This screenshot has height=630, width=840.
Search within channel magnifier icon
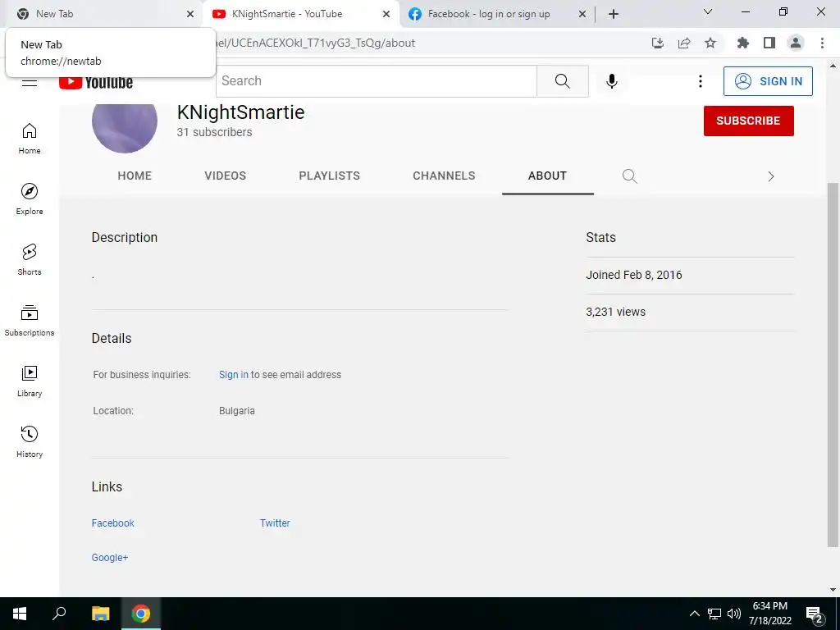click(x=630, y=176)
